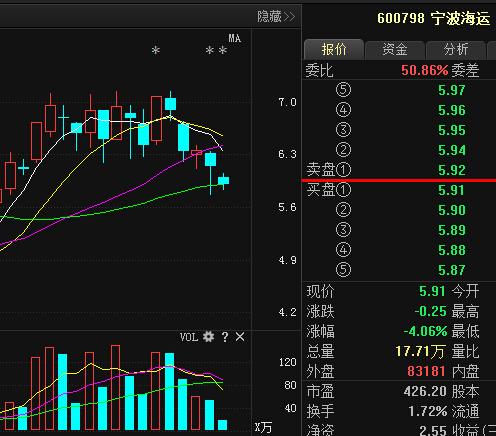Open VOL indicator help question mark
496x436 pixels.
225,337
